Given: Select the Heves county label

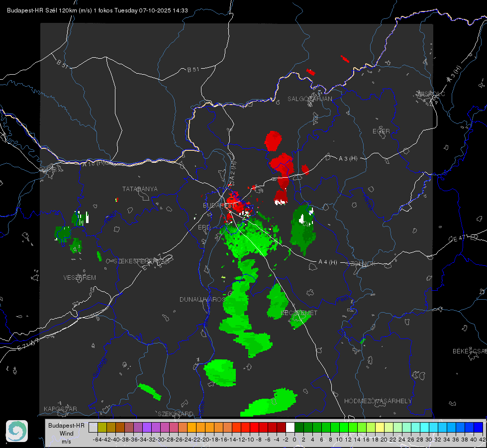Looking at the screenshot, I should (x=368, y=203).
